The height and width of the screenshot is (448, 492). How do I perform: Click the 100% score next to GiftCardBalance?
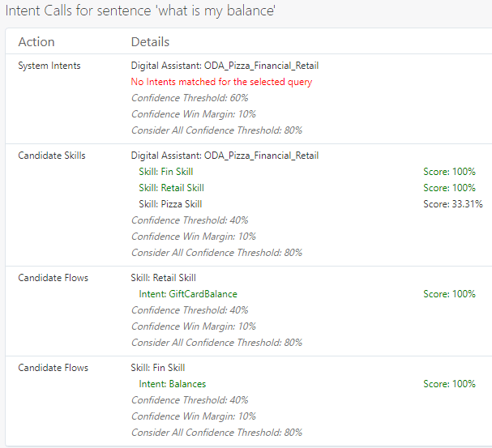tap(449, 294)
